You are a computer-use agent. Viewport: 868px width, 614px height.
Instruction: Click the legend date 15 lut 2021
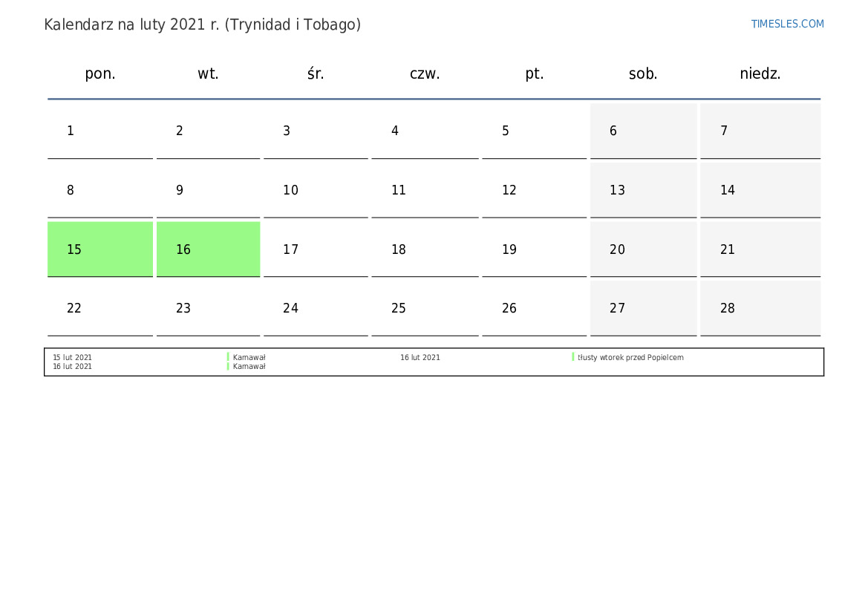(x=73, y=358)
